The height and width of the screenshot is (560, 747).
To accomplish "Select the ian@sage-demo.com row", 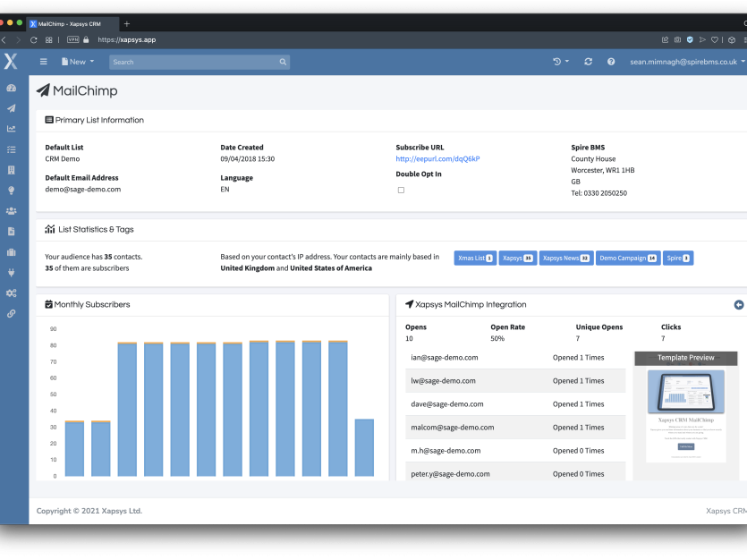I will (x=515, y=358).
